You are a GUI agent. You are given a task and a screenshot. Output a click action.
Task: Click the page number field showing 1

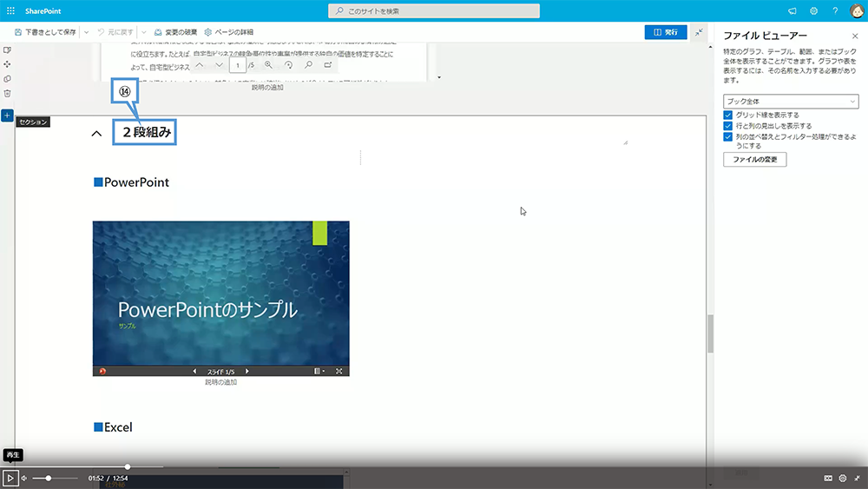pos(238,65)
